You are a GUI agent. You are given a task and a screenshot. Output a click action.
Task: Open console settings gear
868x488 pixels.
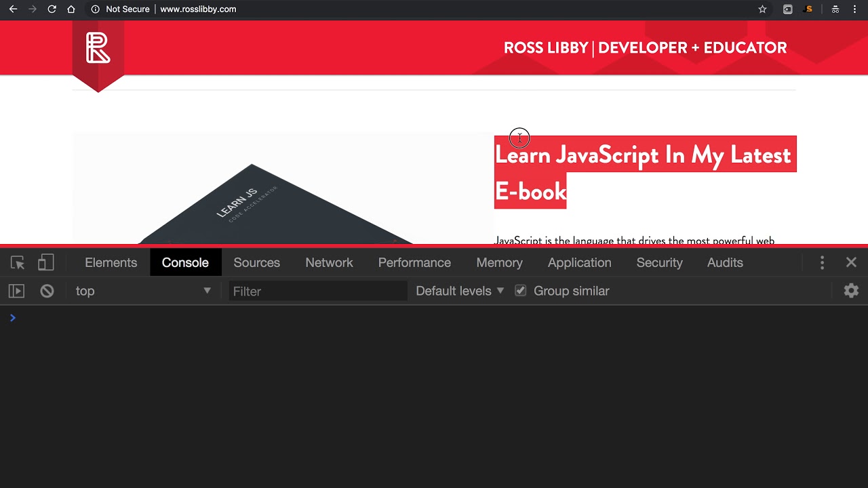(x=851, y=291)
